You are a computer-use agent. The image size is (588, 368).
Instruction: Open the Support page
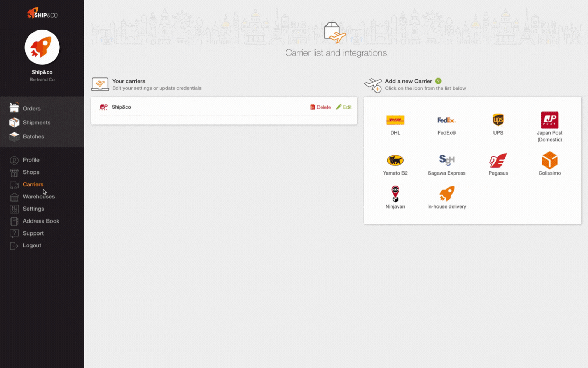[33, 233]
